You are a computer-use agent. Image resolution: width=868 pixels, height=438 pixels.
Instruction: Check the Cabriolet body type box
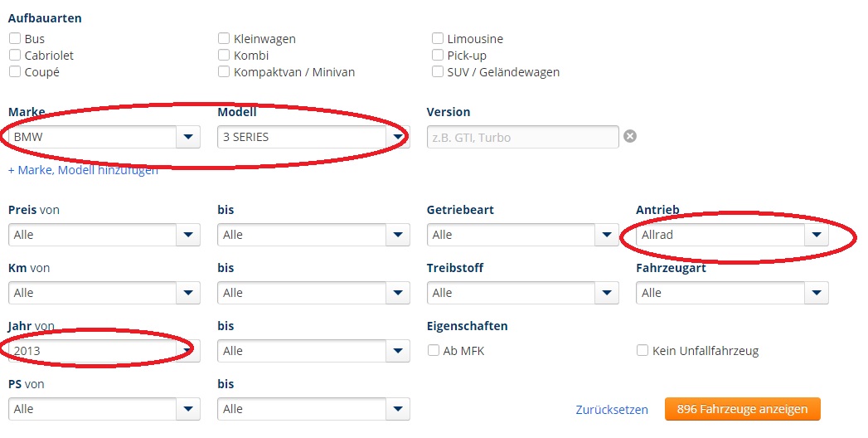pyautogui.click(x=15, y=56)
